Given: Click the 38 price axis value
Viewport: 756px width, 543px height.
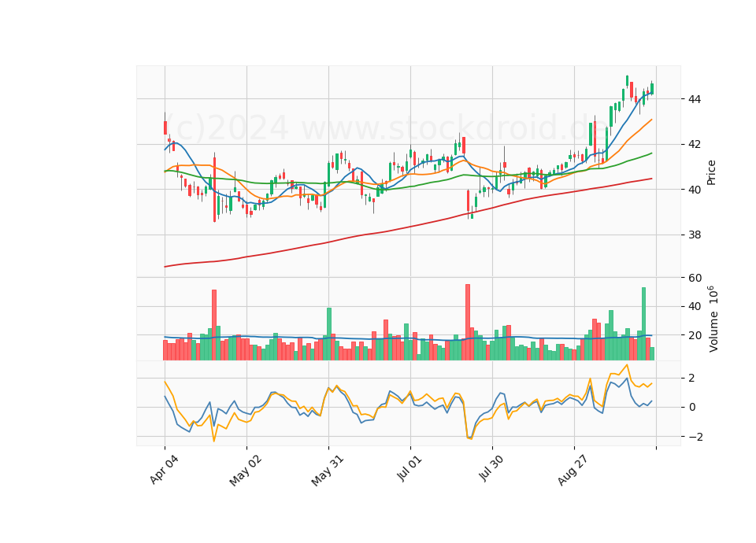Looking at the screenshot, I should pyautogui.click(x=695, y=235).
